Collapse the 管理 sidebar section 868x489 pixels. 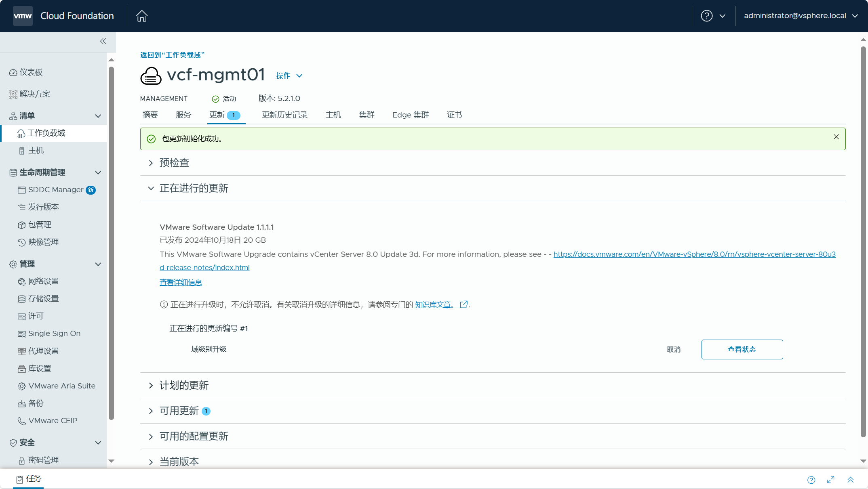point(98,264)
